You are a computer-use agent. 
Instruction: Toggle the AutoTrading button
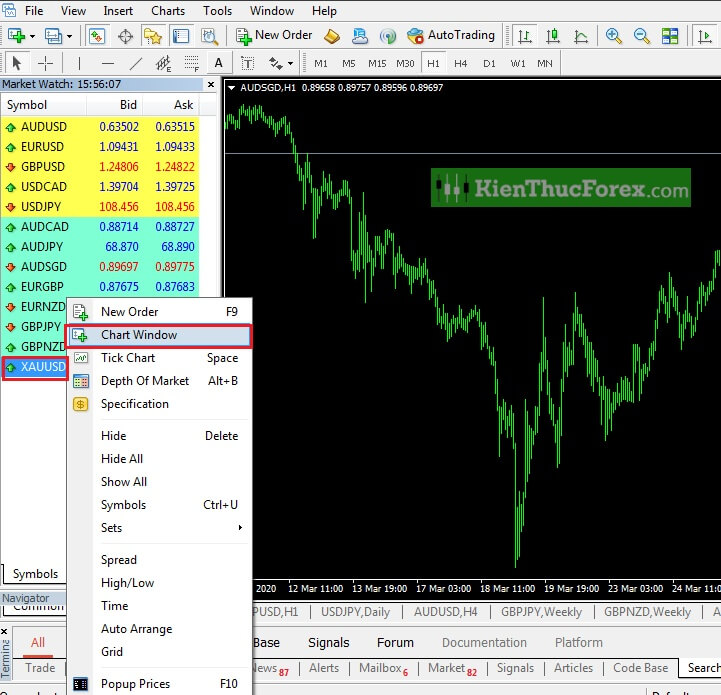click(x=451, y=35)
